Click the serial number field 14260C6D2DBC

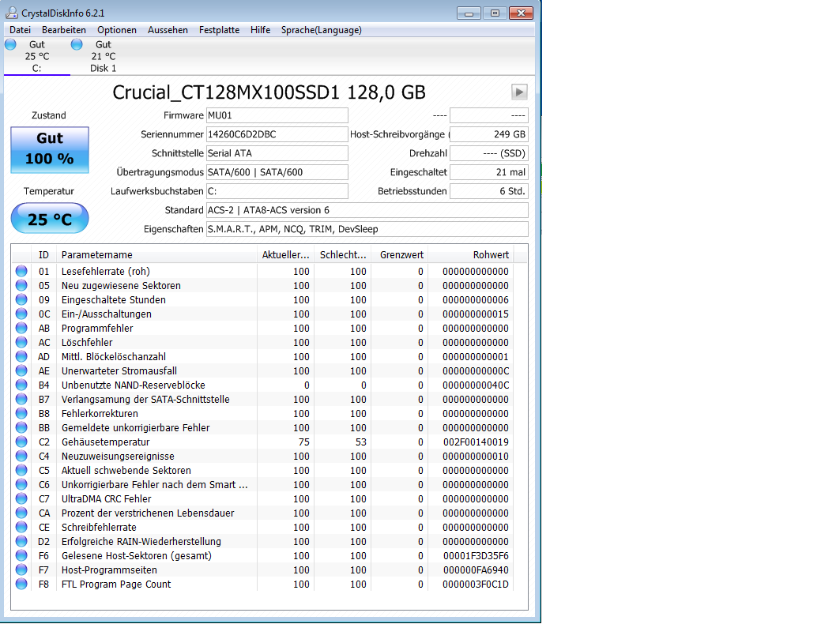pos(277,134)
